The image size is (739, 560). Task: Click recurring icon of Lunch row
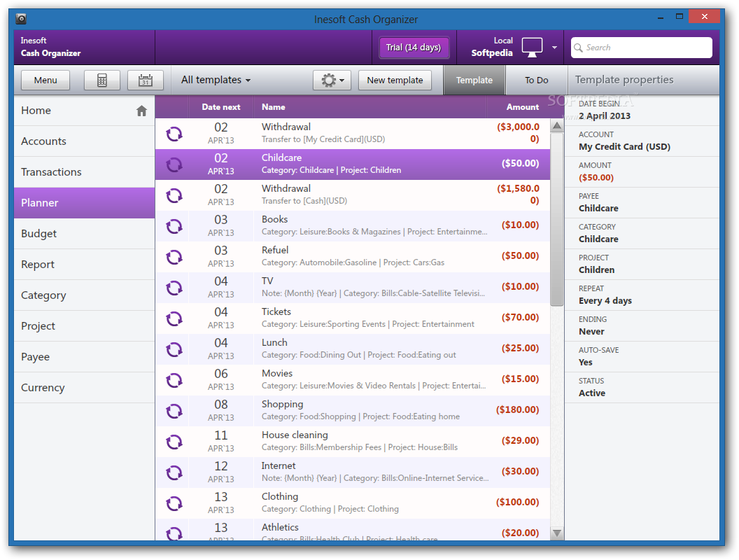(x=174, y=349)
